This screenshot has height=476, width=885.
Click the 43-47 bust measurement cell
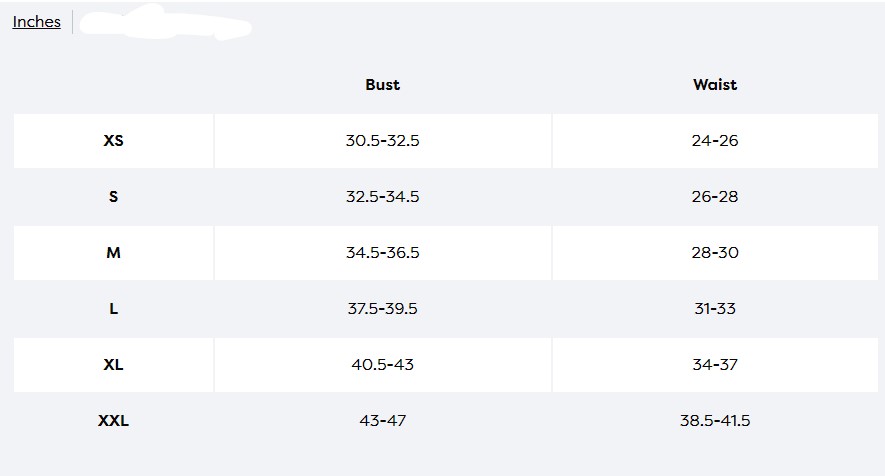(x=382, y=421)
